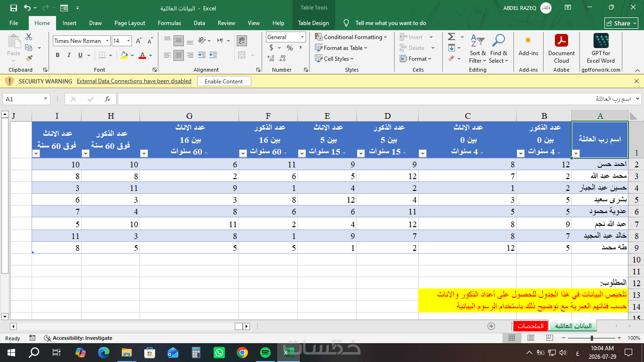This screenshot has width=644, height=362.
Task: Click the yellow Fill Color swatch
Action: (x=124, y=55)
